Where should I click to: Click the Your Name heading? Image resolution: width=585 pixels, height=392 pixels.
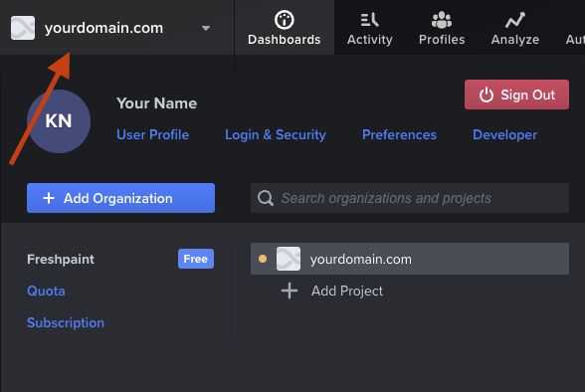(x=157, y=103)
